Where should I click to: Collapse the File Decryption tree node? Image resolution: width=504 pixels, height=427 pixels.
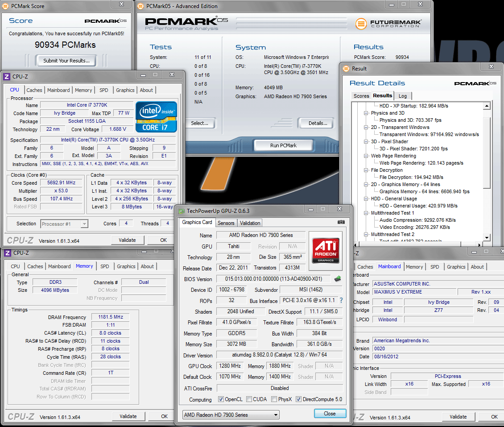point(366,170)
